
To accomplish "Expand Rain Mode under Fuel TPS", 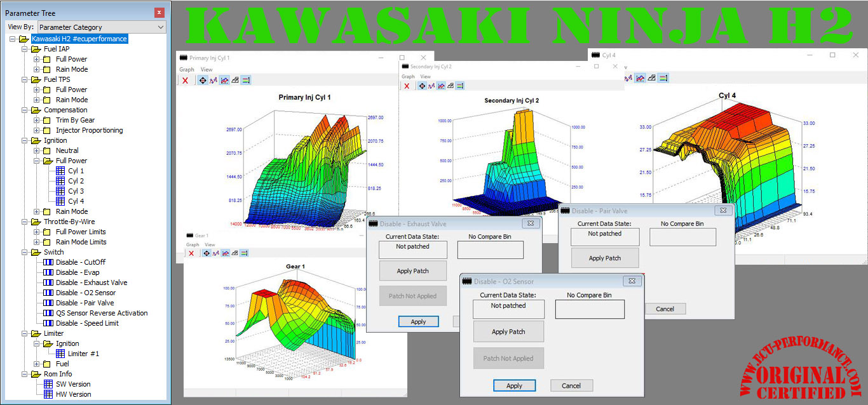I will coord(37,100).
